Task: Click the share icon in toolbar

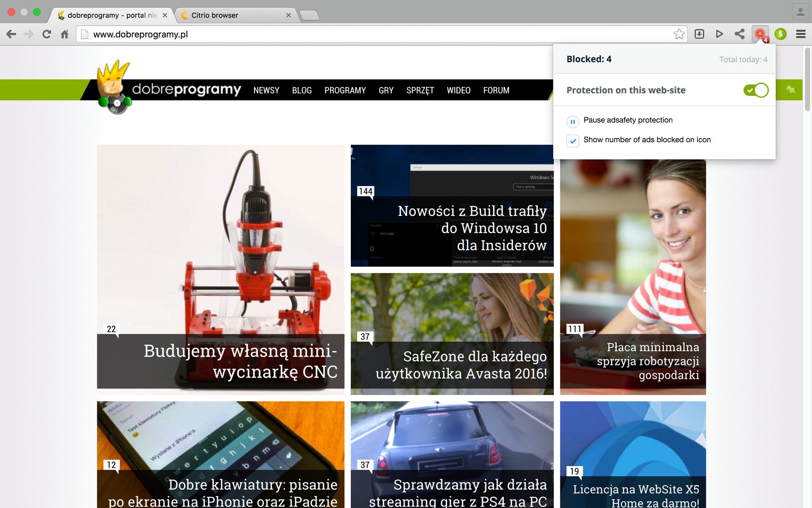Action: 739,34
